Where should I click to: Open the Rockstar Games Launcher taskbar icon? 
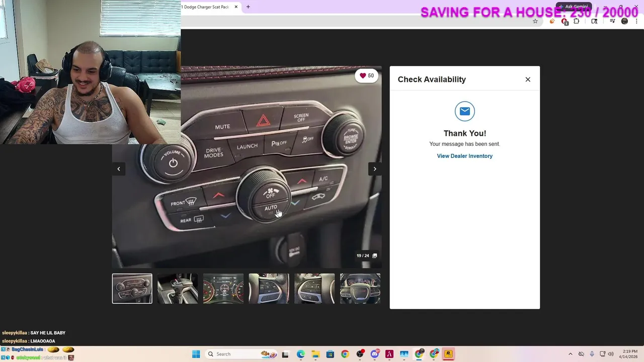(448, 354)
